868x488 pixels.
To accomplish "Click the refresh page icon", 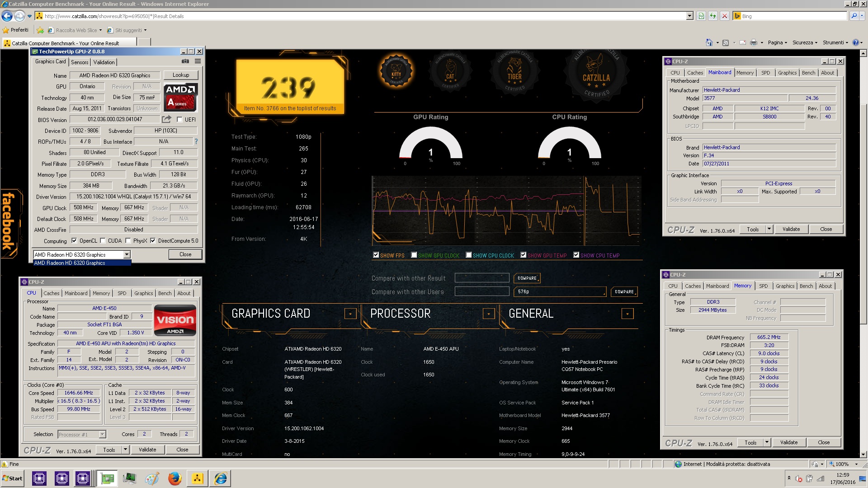I will coord(713,16).
